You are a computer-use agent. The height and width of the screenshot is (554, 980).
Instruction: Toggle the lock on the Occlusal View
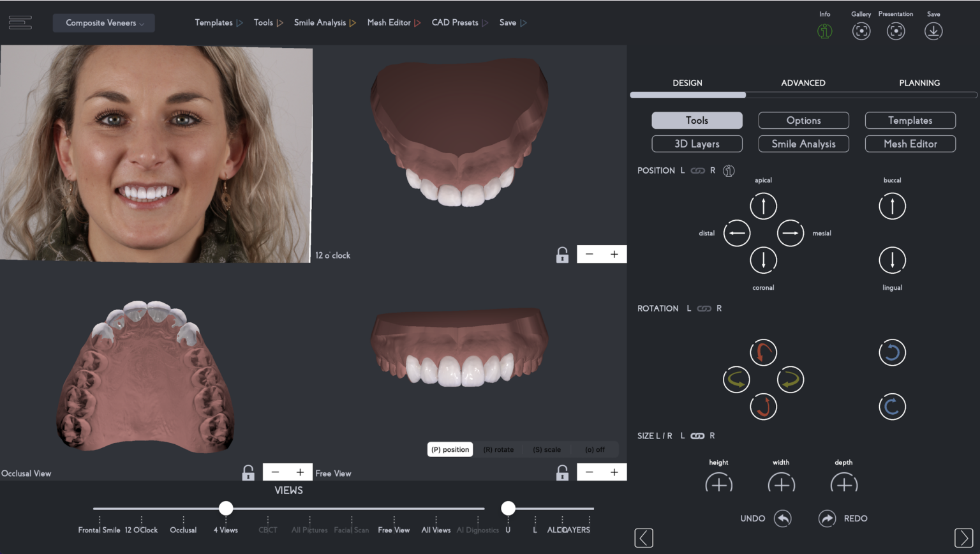[x=248, y=472]
